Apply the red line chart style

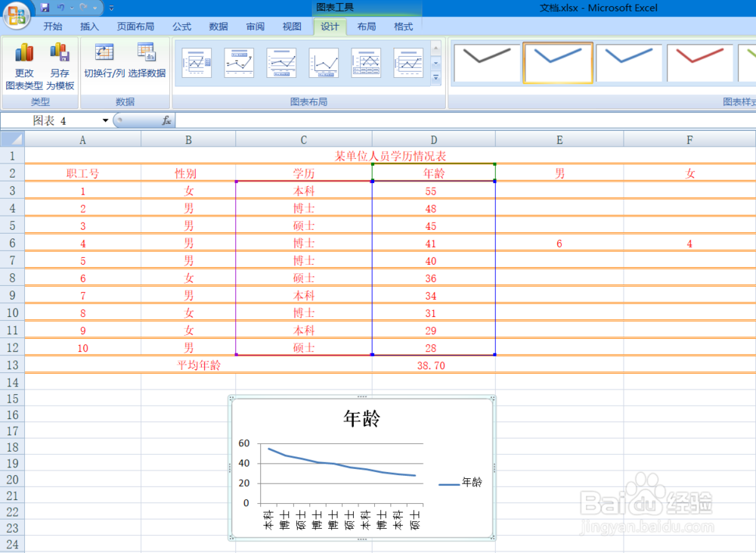700,63
